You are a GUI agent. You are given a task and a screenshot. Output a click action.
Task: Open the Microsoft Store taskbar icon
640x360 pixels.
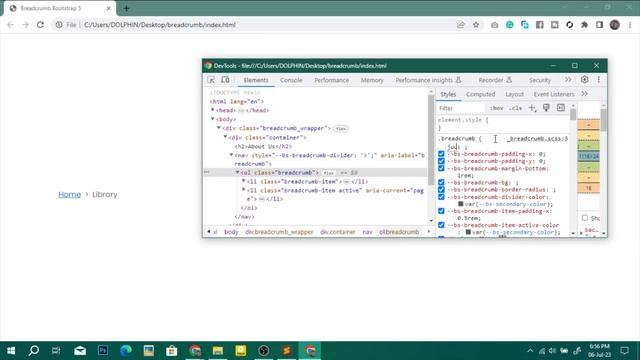[172, 351]
